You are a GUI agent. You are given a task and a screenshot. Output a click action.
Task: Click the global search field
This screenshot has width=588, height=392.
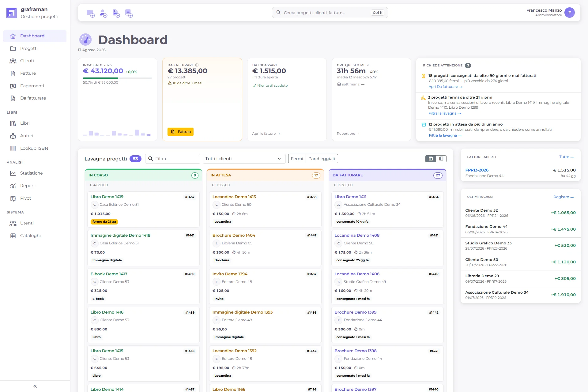330,13
